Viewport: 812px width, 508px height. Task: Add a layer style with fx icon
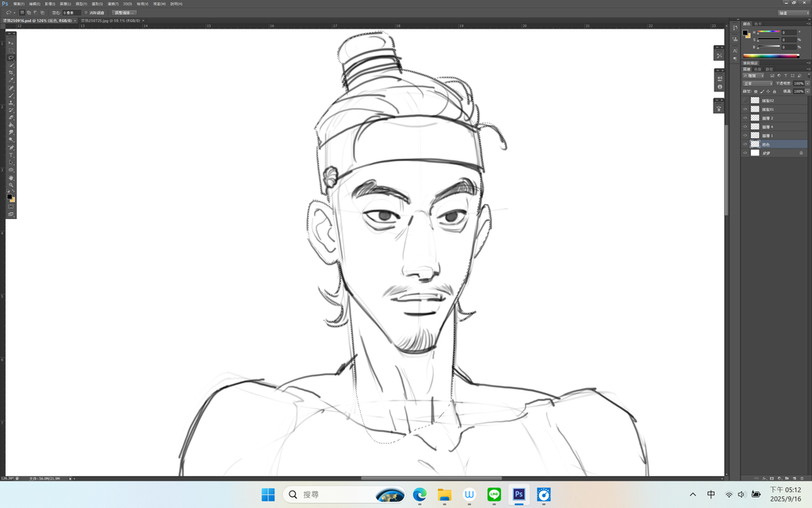[x=763, y=479]
